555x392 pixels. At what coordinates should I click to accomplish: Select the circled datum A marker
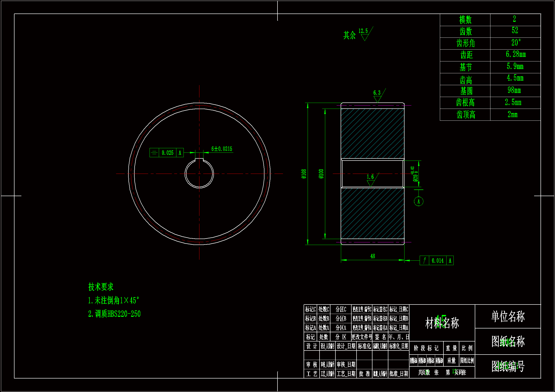419,201
